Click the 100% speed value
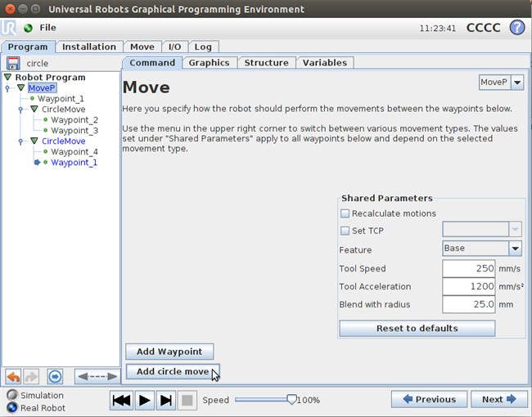 click(309, 400)
